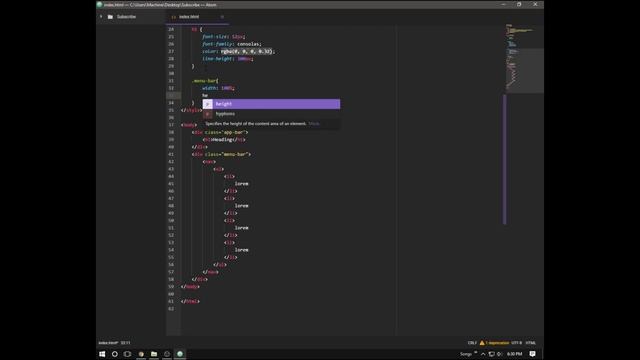Click the HTML file icon on index.html tab

[x=174, y=17]
